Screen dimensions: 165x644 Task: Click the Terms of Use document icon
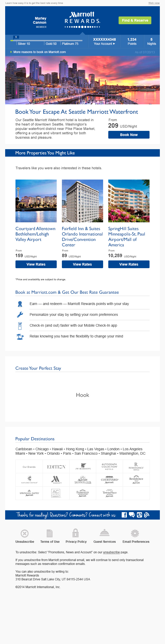50,533
